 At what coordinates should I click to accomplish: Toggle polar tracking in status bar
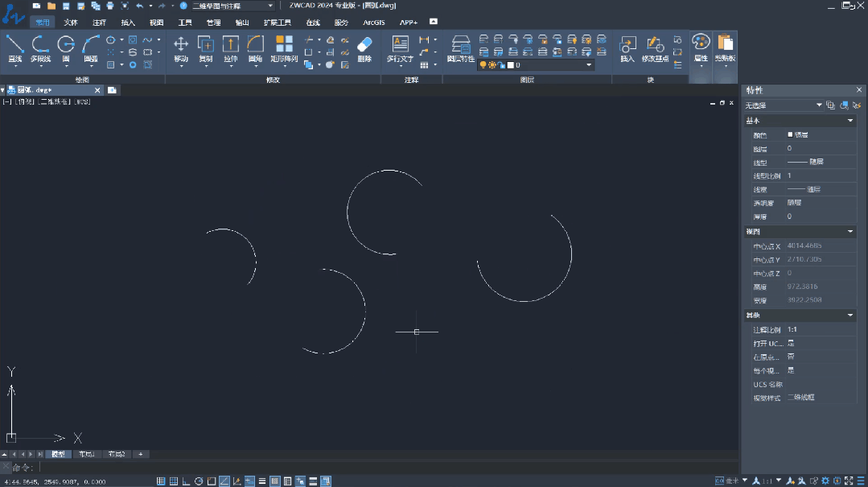(199, 481)
